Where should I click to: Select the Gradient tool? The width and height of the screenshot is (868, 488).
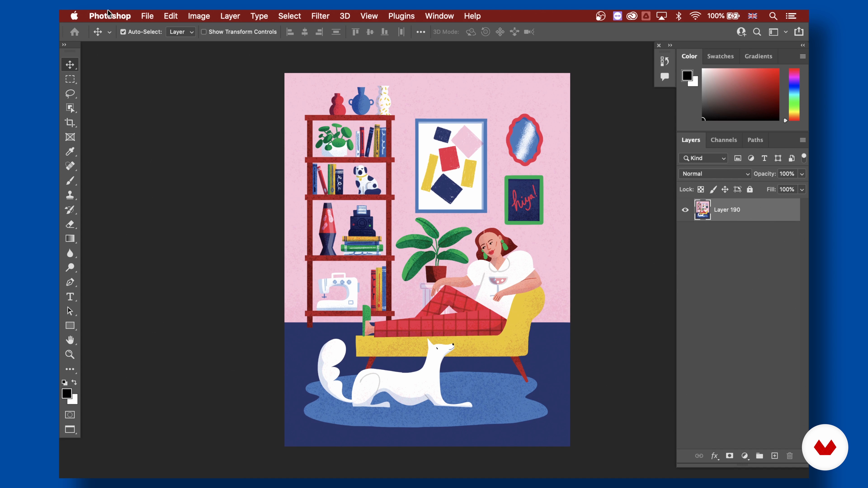pos(70,239)
